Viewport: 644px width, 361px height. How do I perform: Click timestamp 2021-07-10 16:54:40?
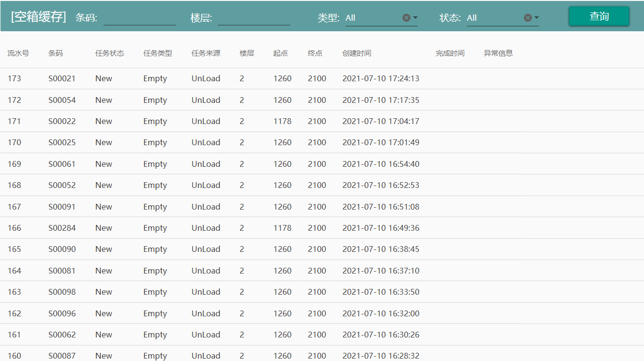pos(381,164)
